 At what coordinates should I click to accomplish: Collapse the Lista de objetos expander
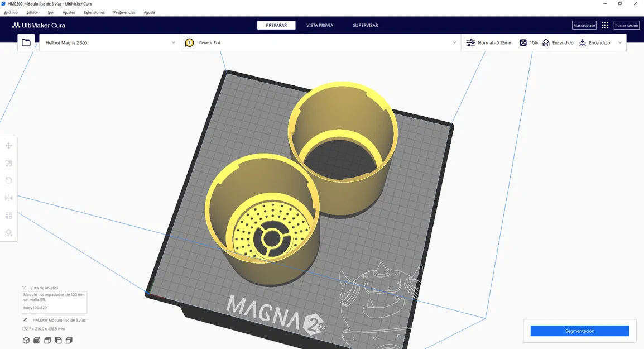24,288
